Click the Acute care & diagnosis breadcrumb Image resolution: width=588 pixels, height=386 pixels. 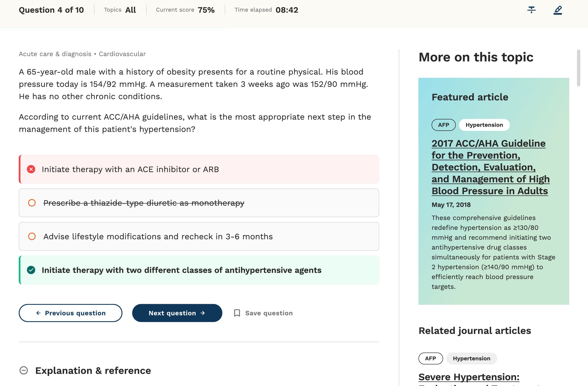pos(55,54)
